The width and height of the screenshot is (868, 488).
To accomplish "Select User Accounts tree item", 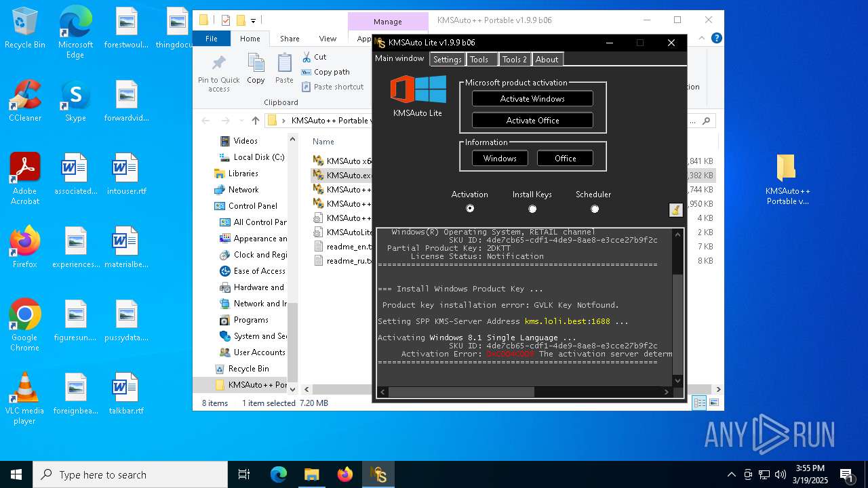I will coord(253,352).
